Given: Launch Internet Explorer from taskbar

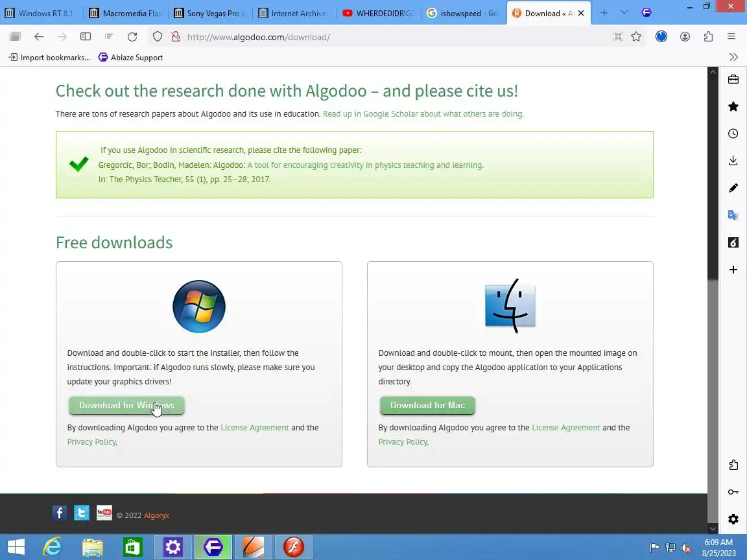Looking at the screenshot, I should click(53, 546).
